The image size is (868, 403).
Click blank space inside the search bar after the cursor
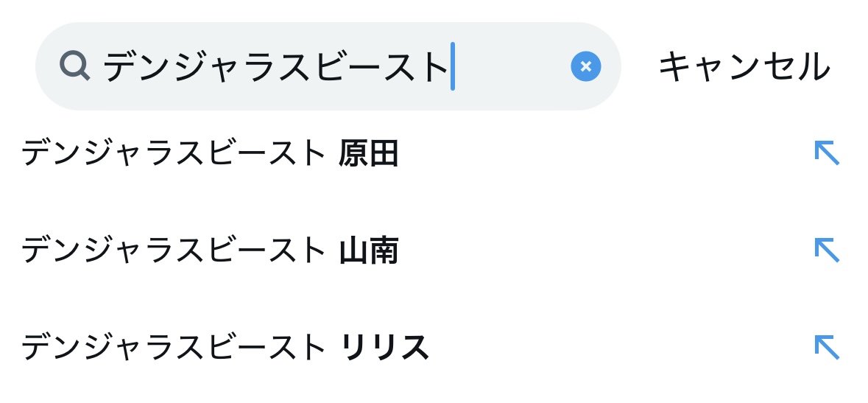tap(508, 66)
